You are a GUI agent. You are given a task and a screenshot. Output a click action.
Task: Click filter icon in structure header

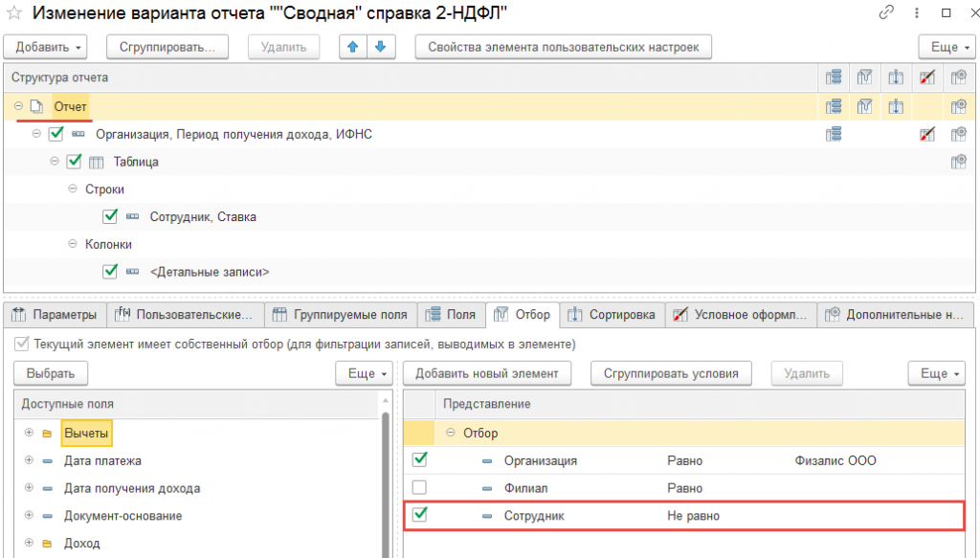[865, 78]
